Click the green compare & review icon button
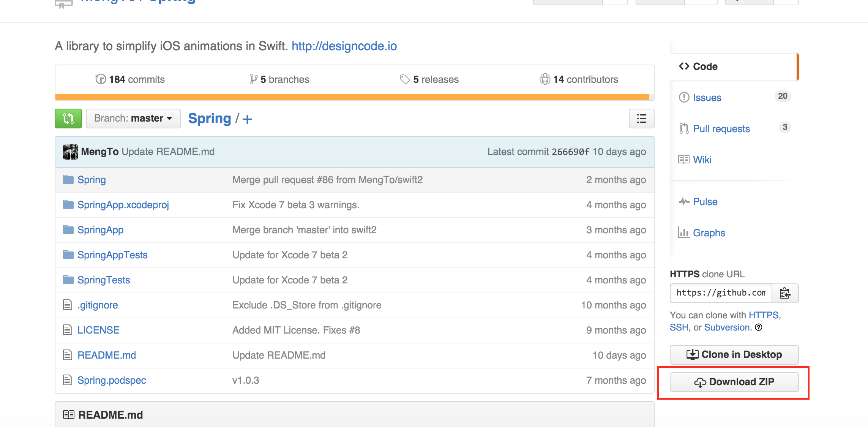 [68, 119]
